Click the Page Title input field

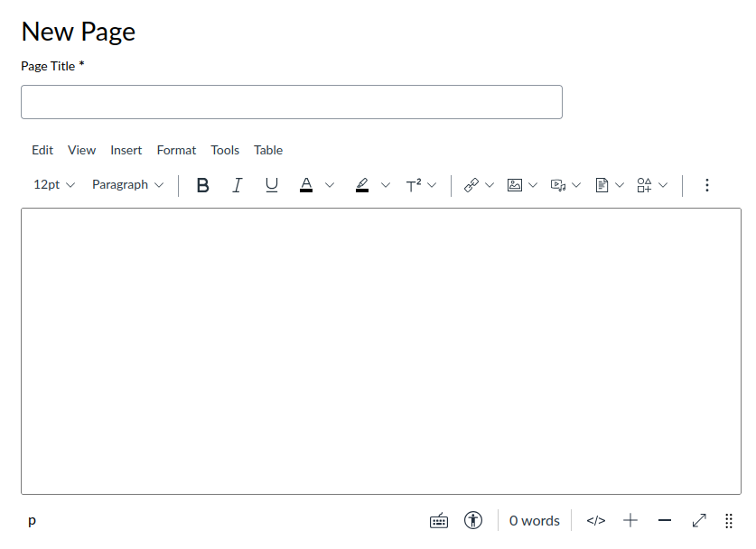coord(291,101)
